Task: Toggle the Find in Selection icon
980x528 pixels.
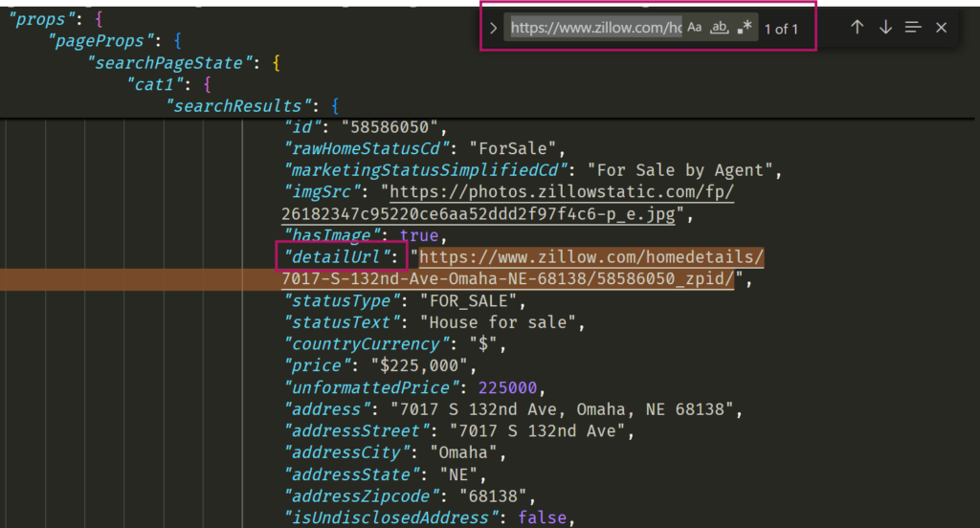Action: pos(913,28)
